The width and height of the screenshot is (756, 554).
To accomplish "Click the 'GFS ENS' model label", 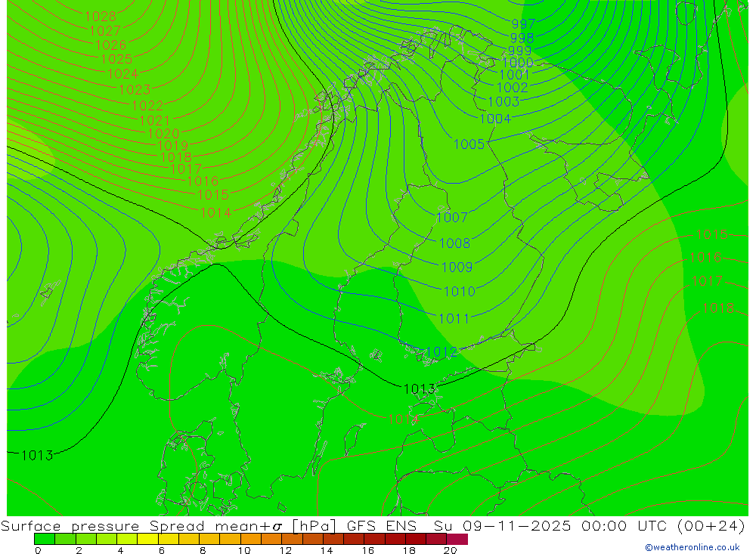I will coord(381,526).
